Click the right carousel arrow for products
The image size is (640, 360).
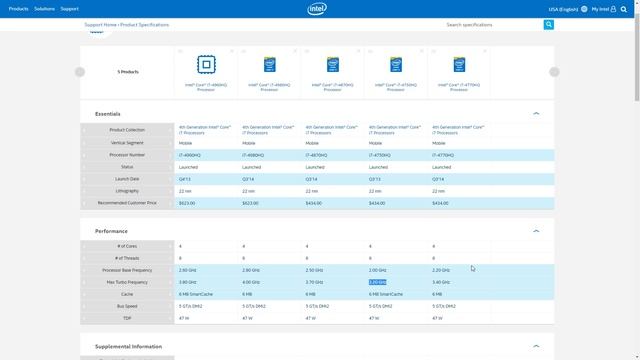tap(554, 72)
